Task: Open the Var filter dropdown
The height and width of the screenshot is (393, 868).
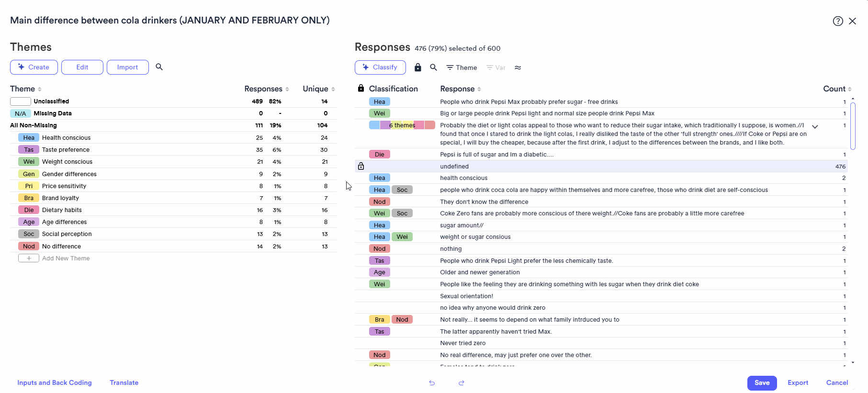Action: pyautogui.click(x=496, y=67)
